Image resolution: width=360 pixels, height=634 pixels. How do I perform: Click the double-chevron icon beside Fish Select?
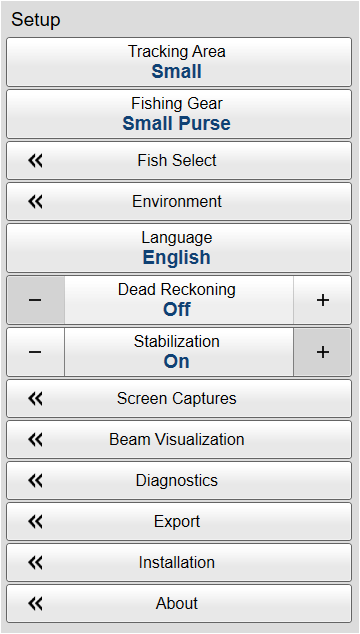(36, 161)
